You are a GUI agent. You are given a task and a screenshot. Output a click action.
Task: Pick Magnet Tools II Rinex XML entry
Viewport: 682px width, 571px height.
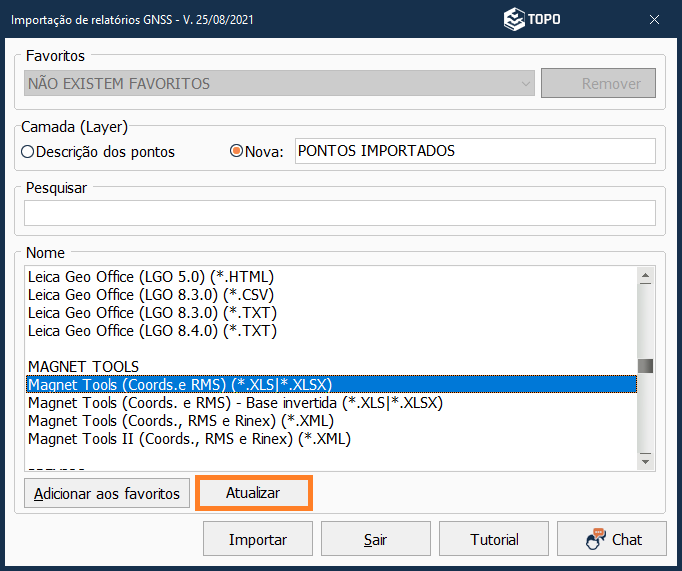(189, 439)
